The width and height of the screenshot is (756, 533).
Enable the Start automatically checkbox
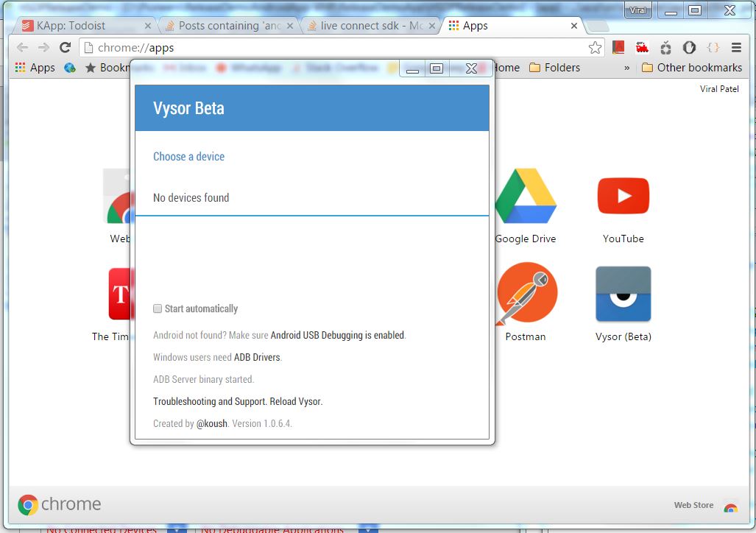click(x=158, y=308)
